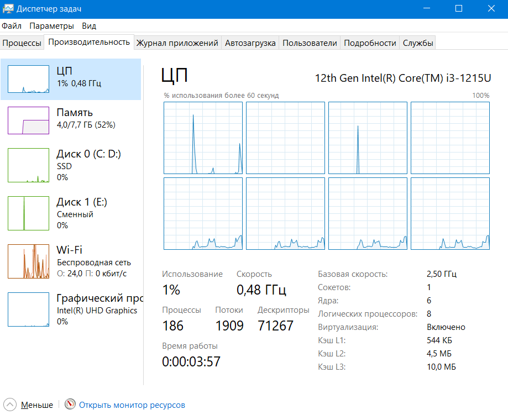
Task: Minimize the Диспетчер задач window
Action: pos(427,9)
